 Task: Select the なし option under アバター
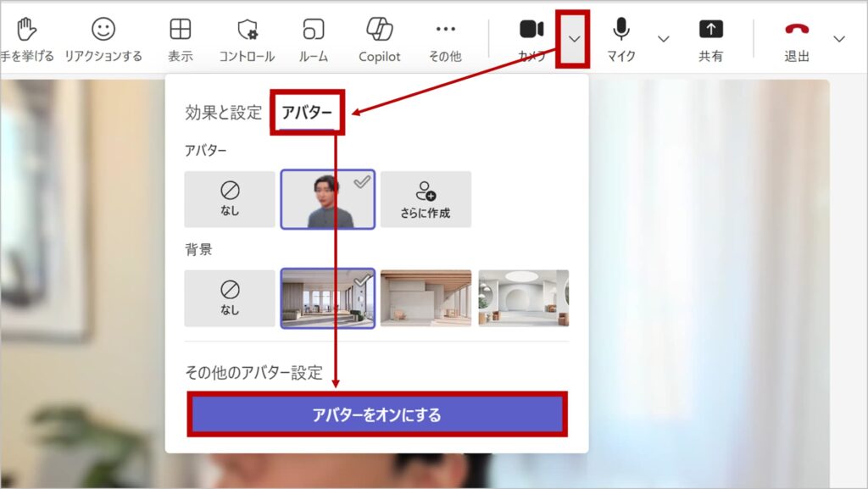point(230,199)
